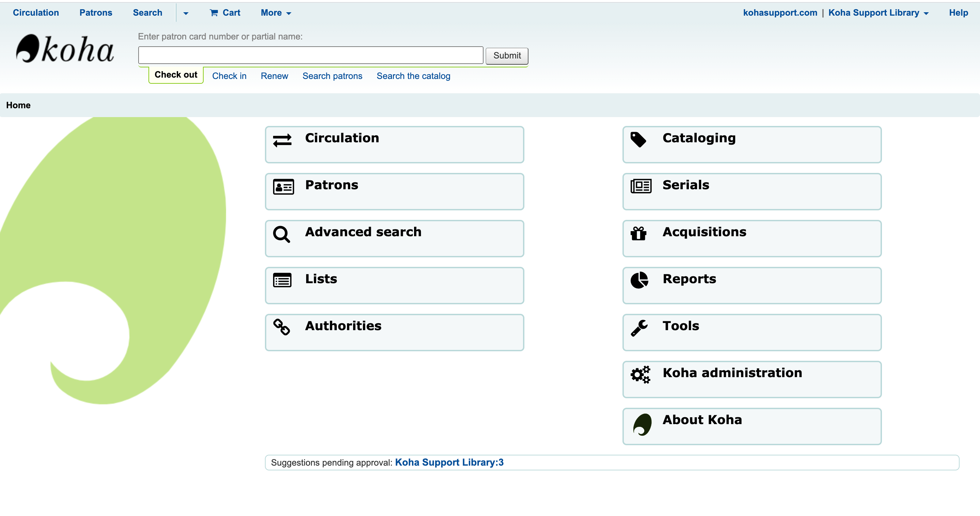Click the Lists icon
The width and height of the screenshot is (980, 516).
pyautogui.click(x=282, y=280)
